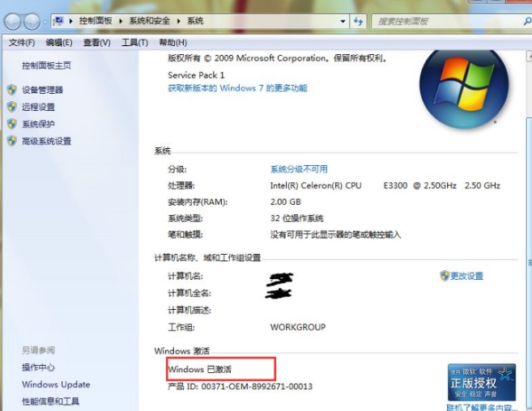
Task: Click the WORKGROUP value
Action: point(298,327)
